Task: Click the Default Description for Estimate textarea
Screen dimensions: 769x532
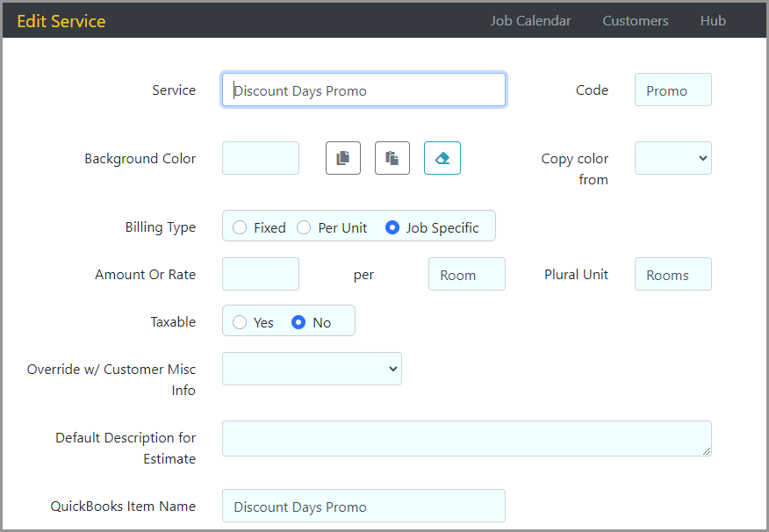Action: [466, 438]
